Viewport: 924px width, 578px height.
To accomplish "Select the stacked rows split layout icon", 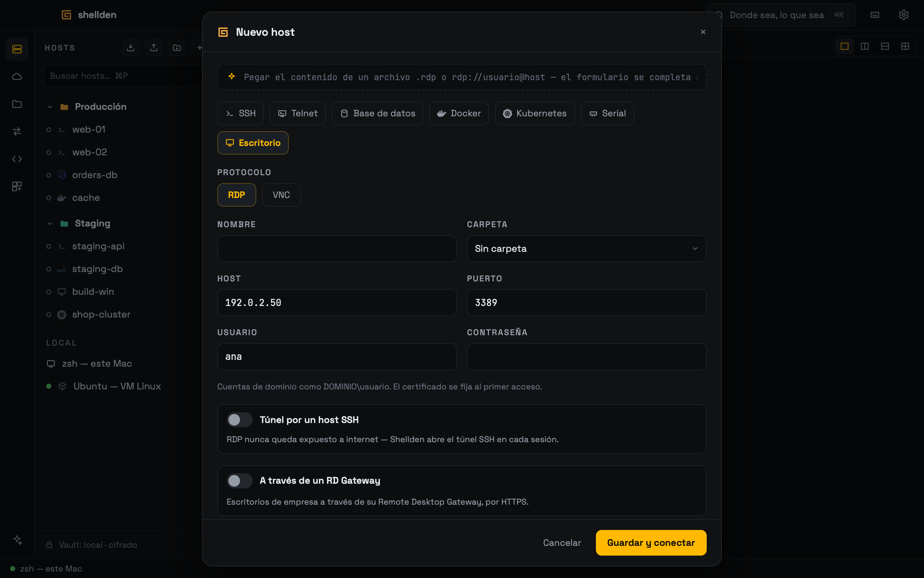I will 885,46.
